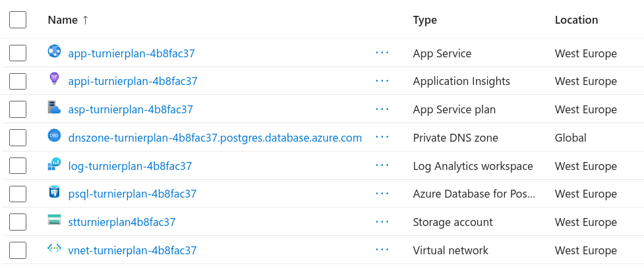The width and height of the screenshot is (644, 278).
Task: Select the checkbox for vnet-turnierplan-4b8fac37
Action: click(x=18, y=250)
